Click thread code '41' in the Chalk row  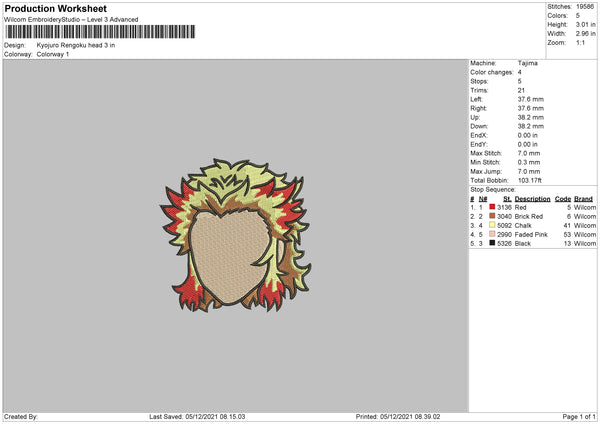point(567,225)
